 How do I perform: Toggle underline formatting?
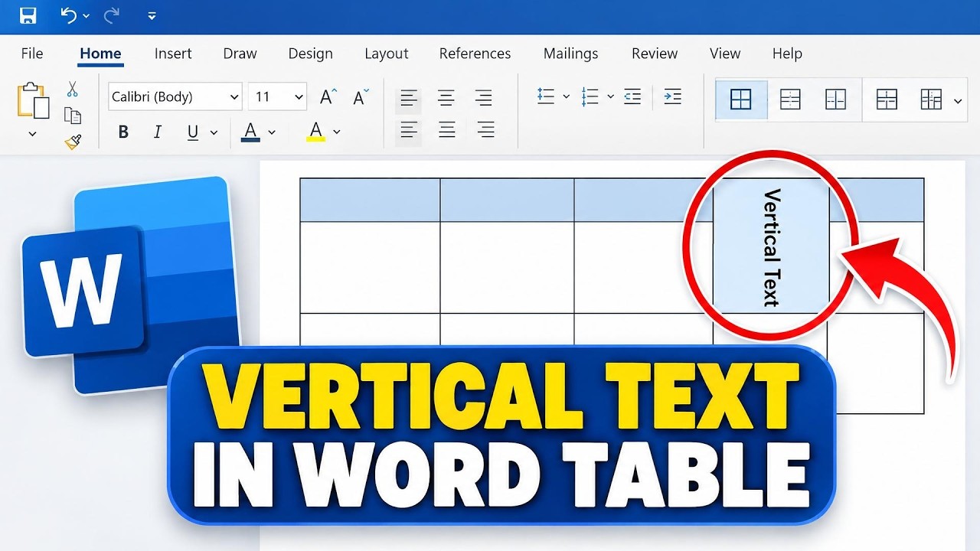click(x=193, y=132)
